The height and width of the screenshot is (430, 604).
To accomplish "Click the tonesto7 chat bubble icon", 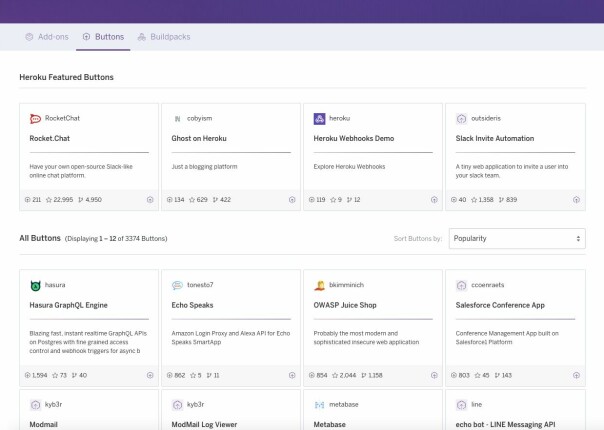I will click(x=177, y=286).
